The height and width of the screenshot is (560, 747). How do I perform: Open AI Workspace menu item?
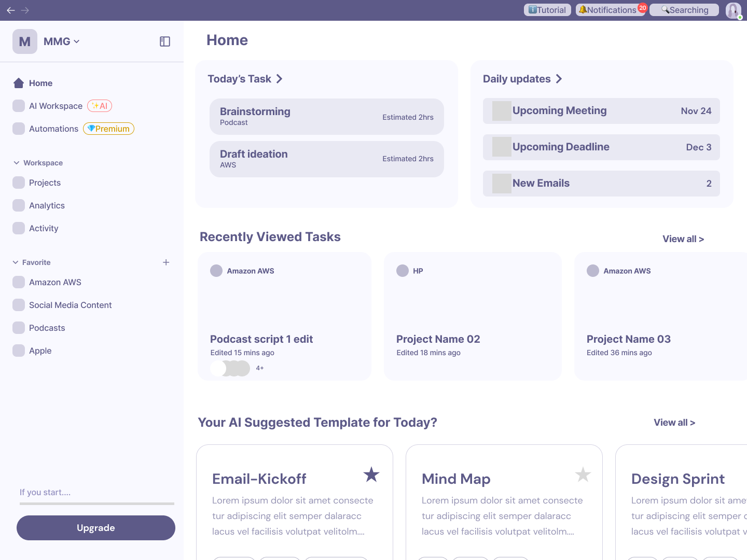tap(62, 106)
